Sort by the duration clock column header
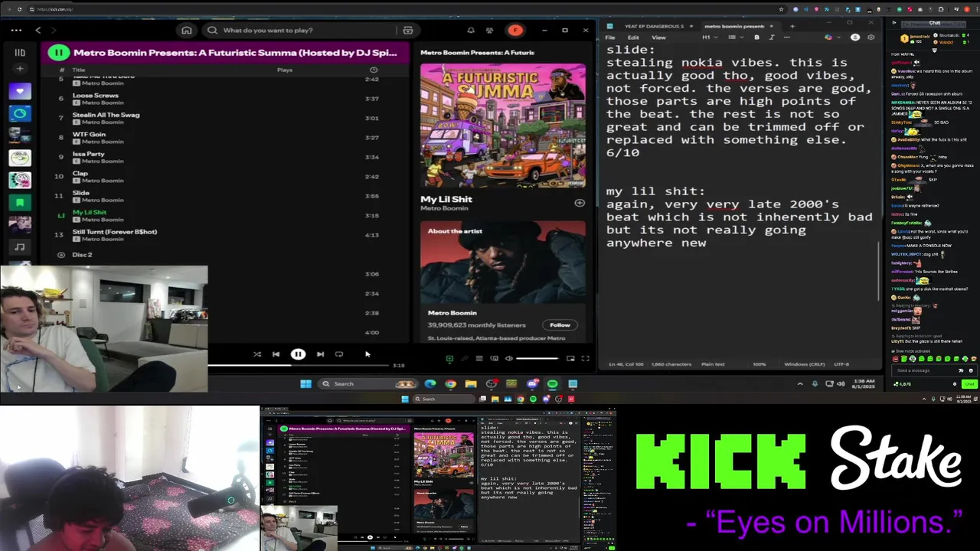This screenshot has width=980, height=551. [x=373, y=70]
